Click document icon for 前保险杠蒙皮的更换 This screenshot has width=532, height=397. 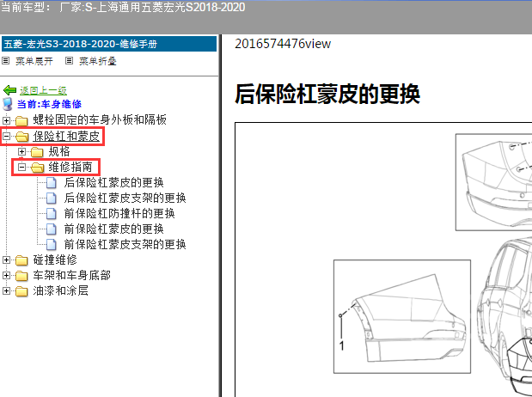[52, 229]
